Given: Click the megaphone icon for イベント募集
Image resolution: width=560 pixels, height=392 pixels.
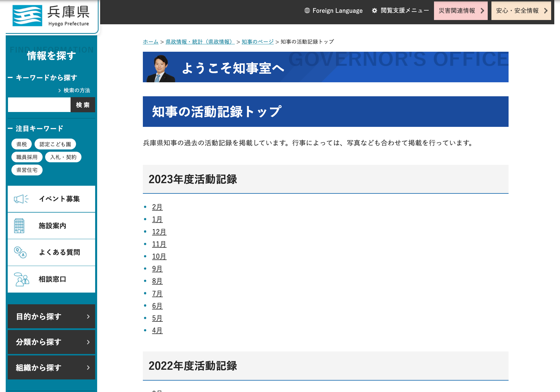Looking at the screenshot, I should coord(21,199).
